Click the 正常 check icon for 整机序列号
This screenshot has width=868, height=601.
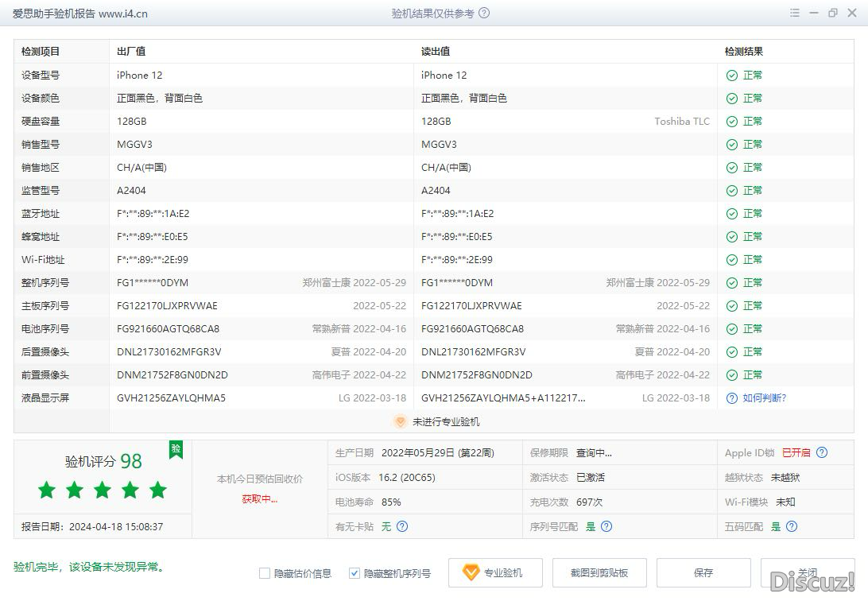(x=732, y=283)
